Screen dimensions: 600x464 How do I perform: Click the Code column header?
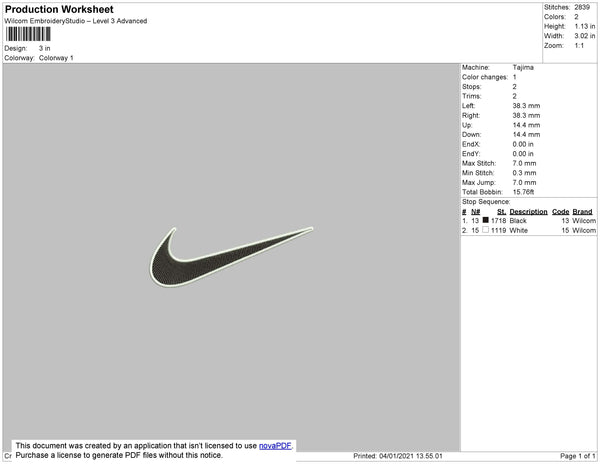tap(561, 212)
